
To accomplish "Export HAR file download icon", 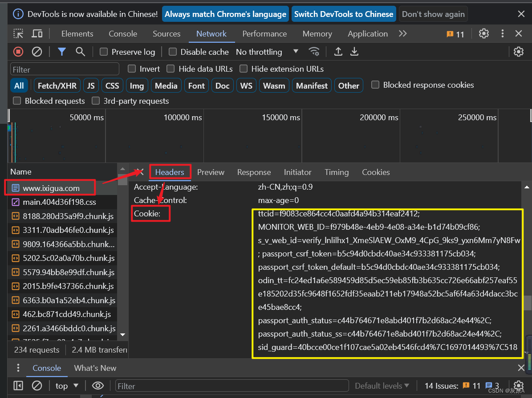I will [354, 52].
